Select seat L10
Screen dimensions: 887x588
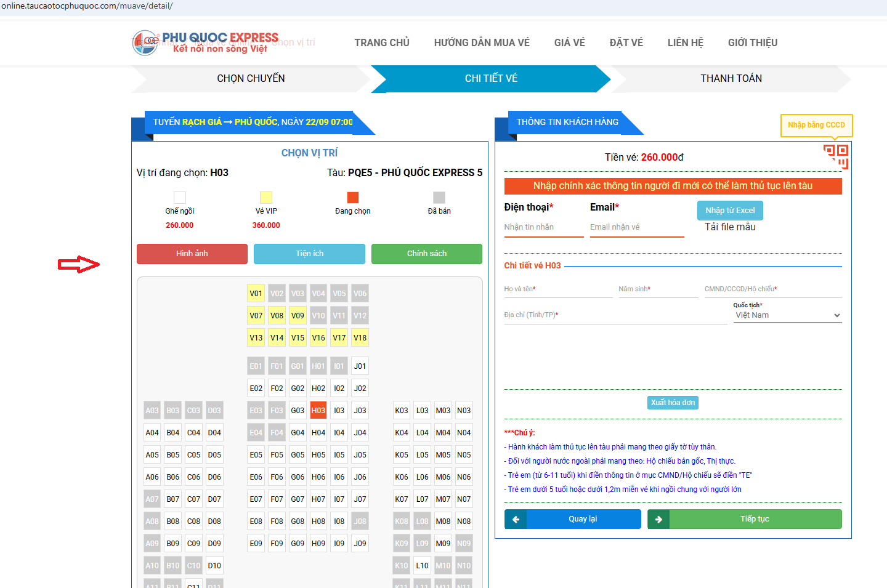pos(422,566)
